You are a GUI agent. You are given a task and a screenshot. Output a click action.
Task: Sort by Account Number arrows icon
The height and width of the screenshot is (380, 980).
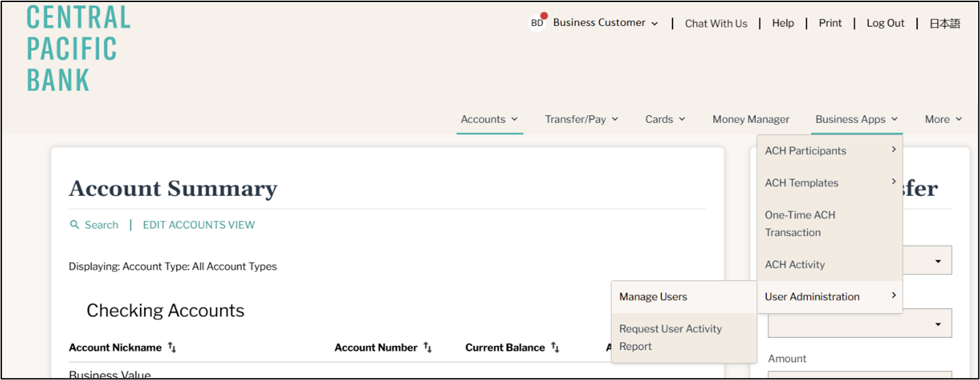(428, 348)
